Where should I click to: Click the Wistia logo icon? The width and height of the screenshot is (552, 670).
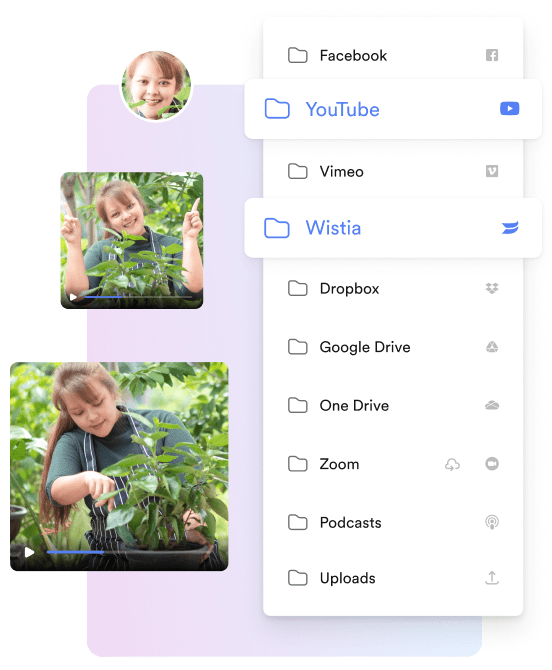510,228
